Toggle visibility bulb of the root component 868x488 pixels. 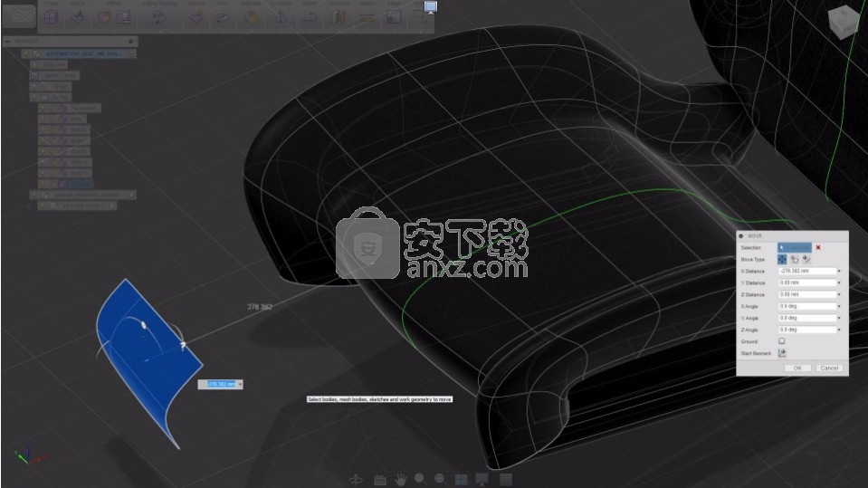[x=26, y=53]
